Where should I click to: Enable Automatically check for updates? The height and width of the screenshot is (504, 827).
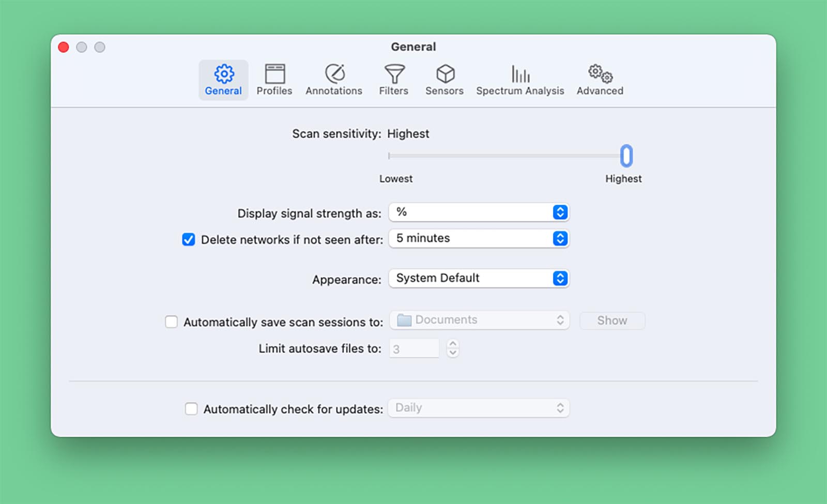click(x=191, y=409)
